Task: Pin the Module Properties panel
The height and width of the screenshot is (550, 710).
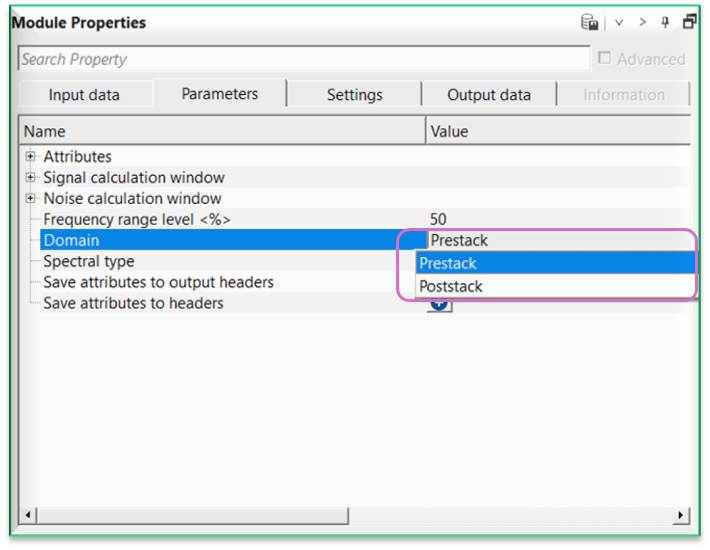Action: [665, 22]
